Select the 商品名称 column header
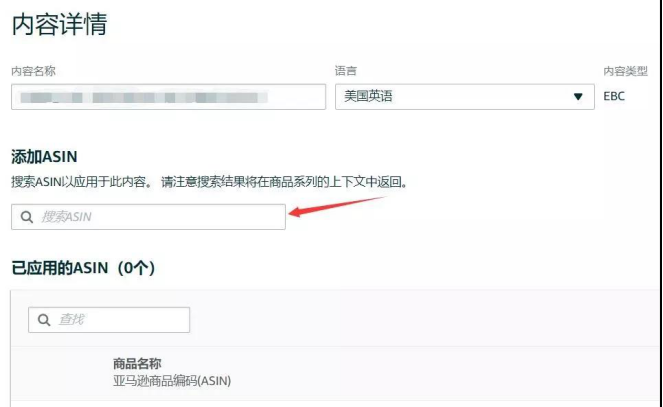663x407 pixels. pos(137,363)
